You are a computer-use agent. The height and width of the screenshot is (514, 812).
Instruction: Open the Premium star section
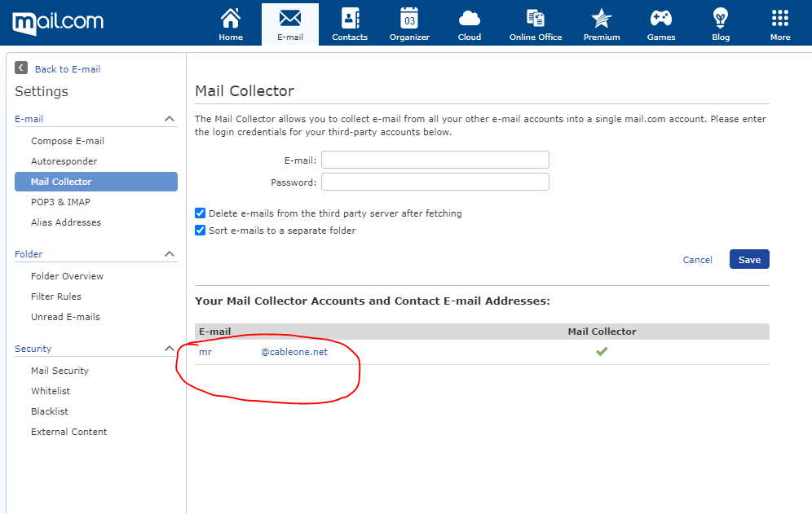(601, 24)
